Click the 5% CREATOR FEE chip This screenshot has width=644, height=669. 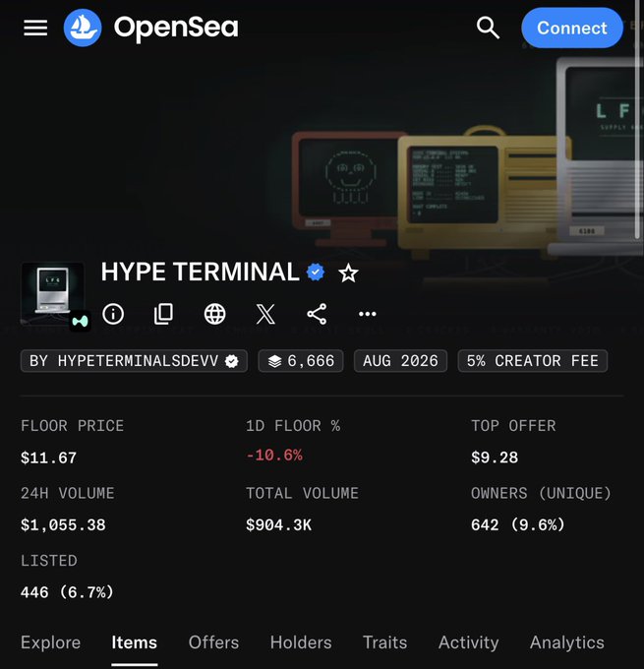tap(532, 361)
